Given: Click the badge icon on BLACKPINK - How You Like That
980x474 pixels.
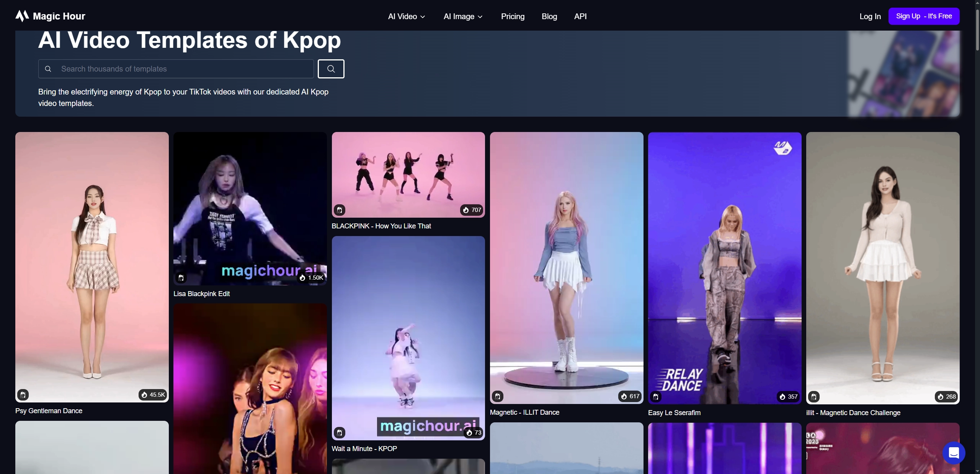Looking at the screenshot, I should click(340, 210).
